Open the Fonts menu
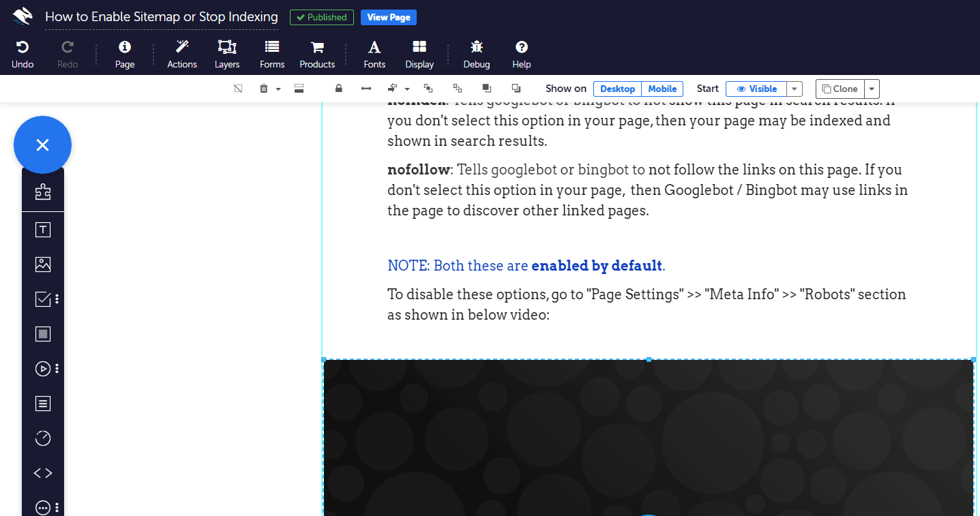 pos(374,54)
